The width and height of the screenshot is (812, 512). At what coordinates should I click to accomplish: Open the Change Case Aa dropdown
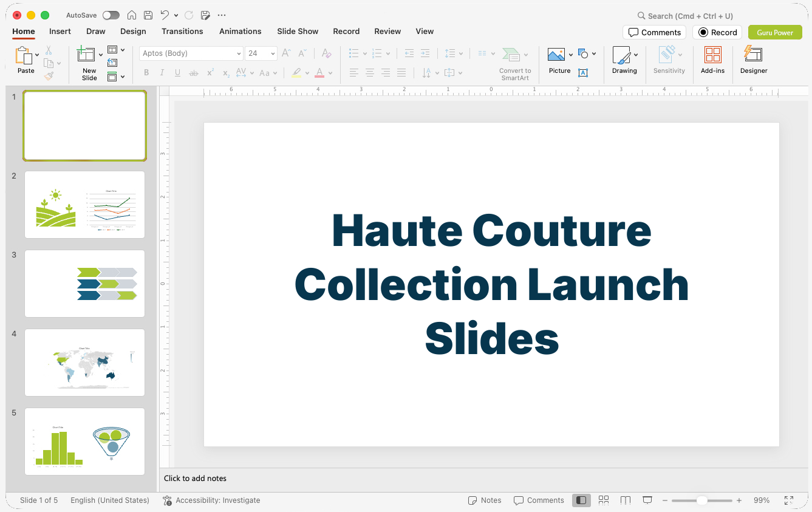point(268,73)
